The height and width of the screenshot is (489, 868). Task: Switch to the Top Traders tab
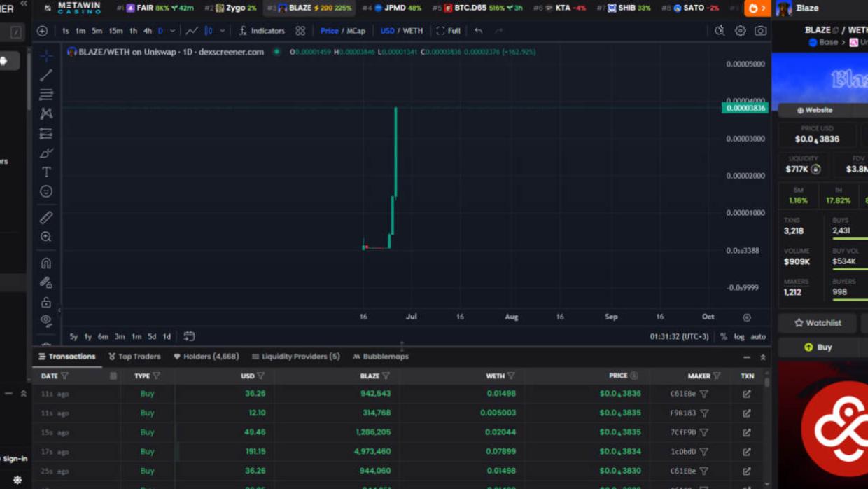(x=134, y=357)
